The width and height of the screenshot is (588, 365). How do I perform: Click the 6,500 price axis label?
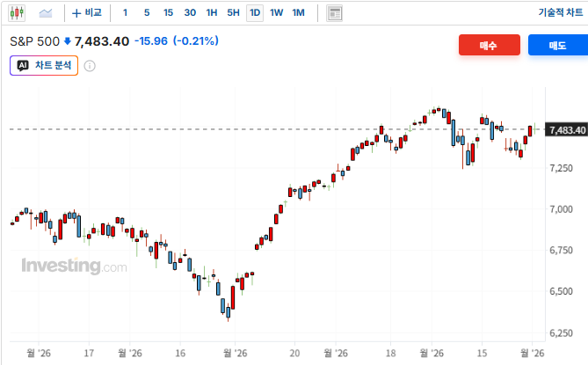tap(561, 291)
